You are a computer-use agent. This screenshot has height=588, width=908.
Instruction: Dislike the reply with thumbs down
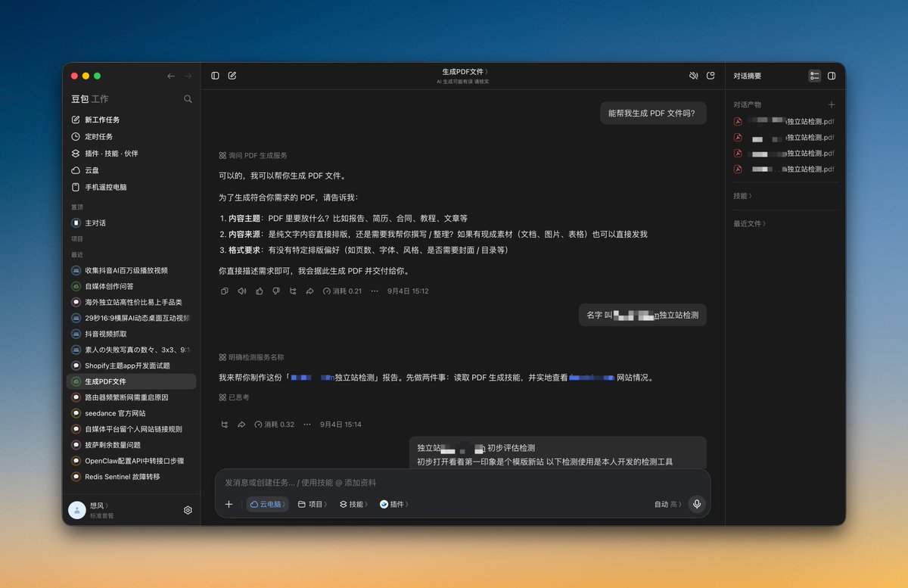pyautogui.click(x=275, y=291)
